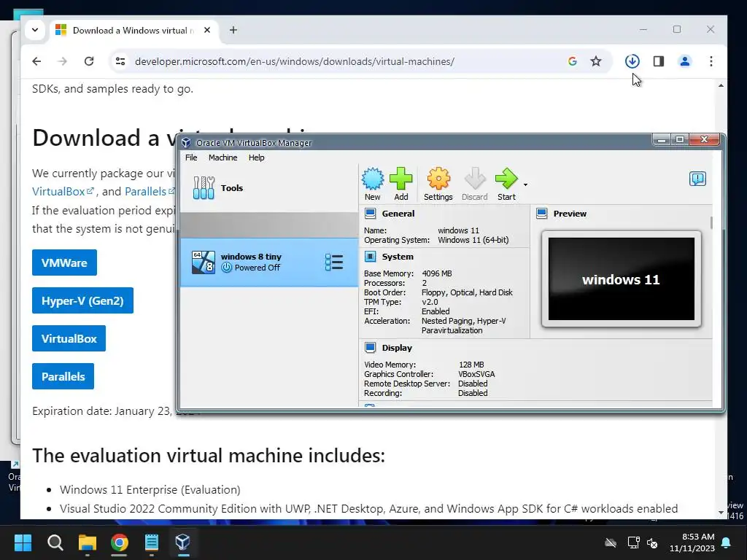Viewport: 747px width, 560px height.
Task: Follow the VirtualBox external link
Action: click(x=63, y=192)
